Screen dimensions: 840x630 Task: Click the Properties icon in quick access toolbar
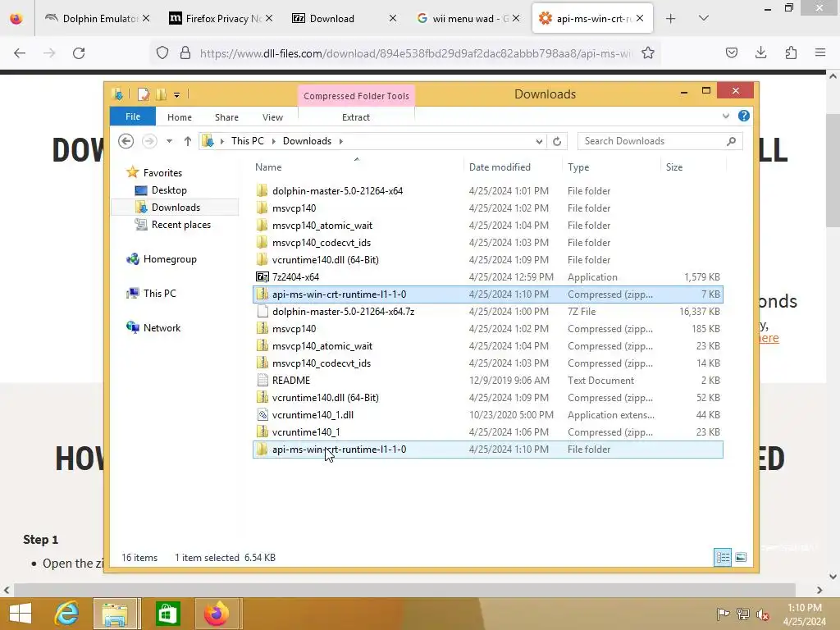tap(144, 95)
